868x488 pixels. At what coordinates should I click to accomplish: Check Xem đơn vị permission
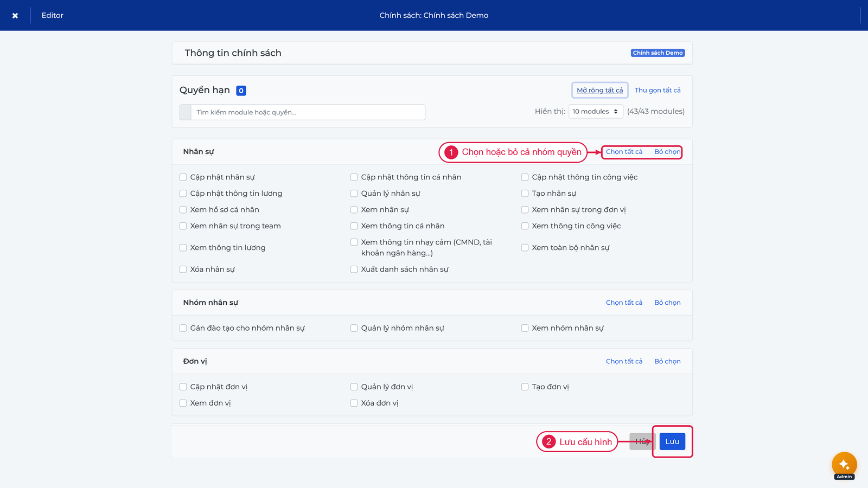[x=183, y=403]
